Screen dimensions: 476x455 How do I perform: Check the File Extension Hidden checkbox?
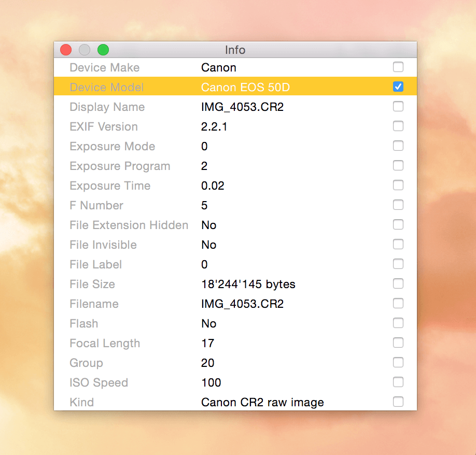[x=398, y=224]
